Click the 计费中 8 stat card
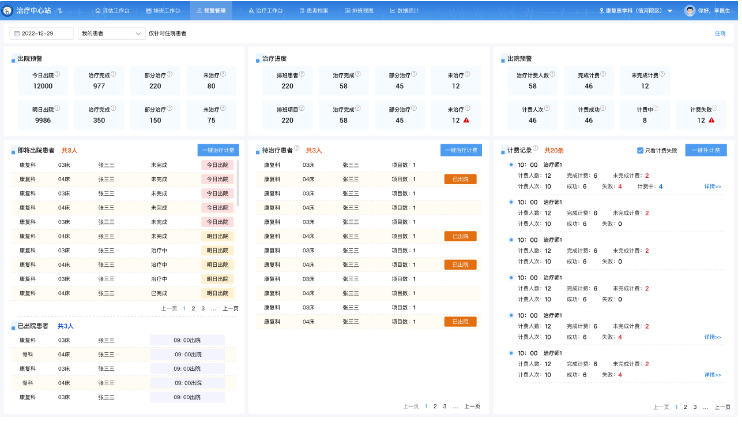Image resolution: width=742 pixels, height=426 pixels. (x=645, y=115)
